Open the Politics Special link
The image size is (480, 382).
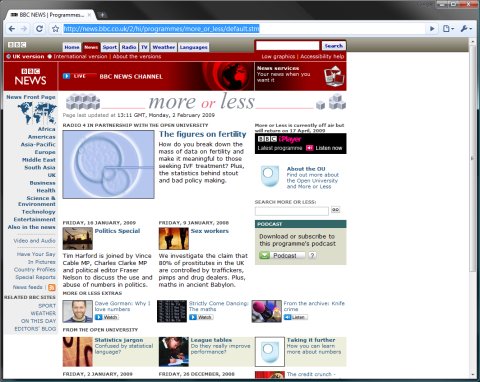117,231
